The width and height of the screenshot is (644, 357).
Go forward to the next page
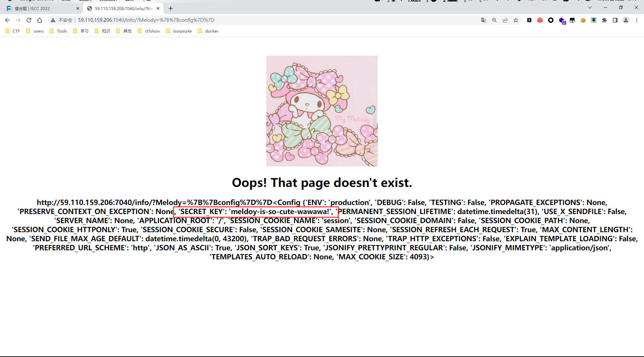[18, 20]
